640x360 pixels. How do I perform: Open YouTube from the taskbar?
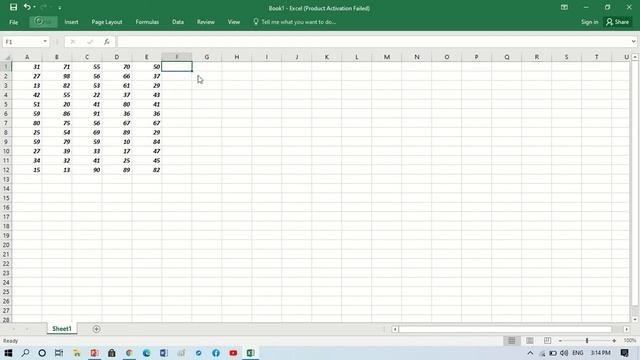[233, 353]
